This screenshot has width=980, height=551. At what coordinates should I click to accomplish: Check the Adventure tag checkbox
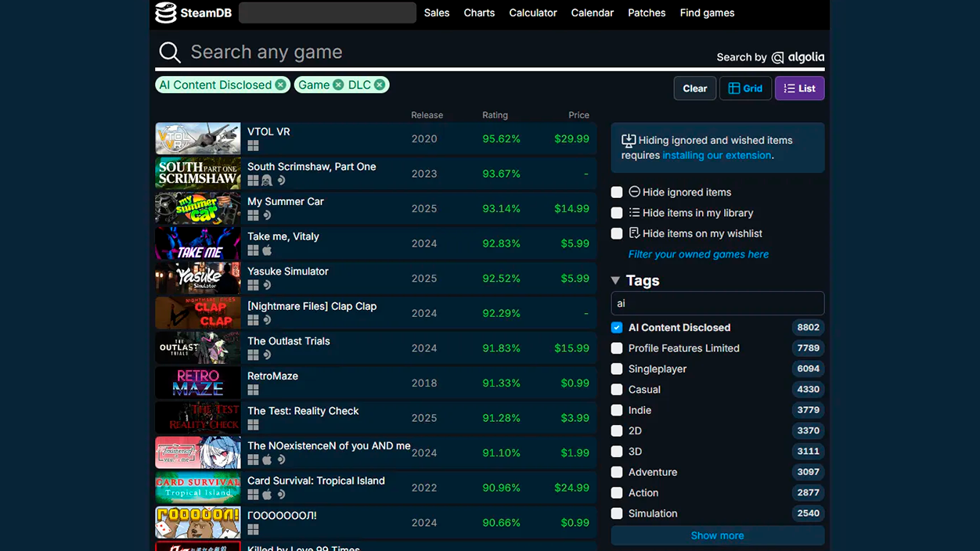coord(617,472)
